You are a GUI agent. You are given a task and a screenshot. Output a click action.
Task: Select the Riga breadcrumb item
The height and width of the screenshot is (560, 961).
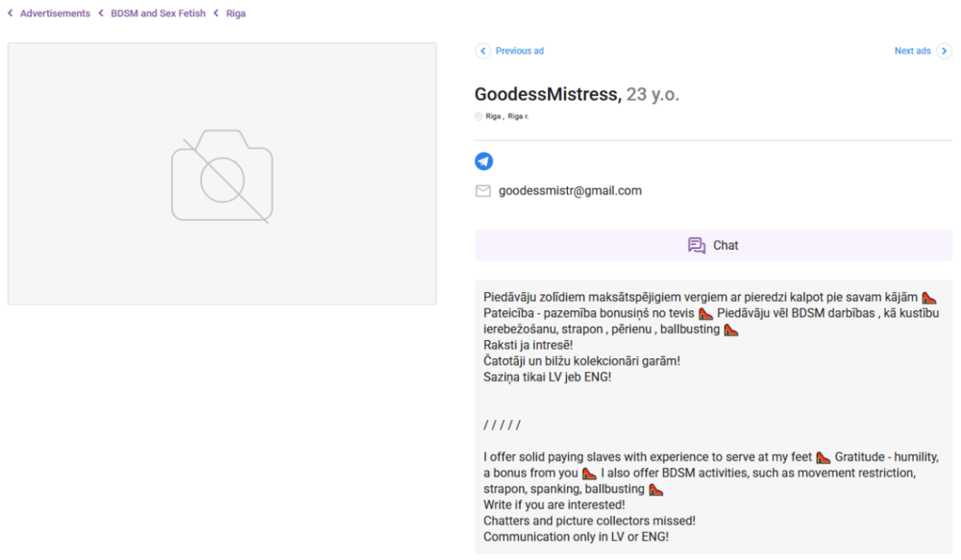[x=235, y=12]
